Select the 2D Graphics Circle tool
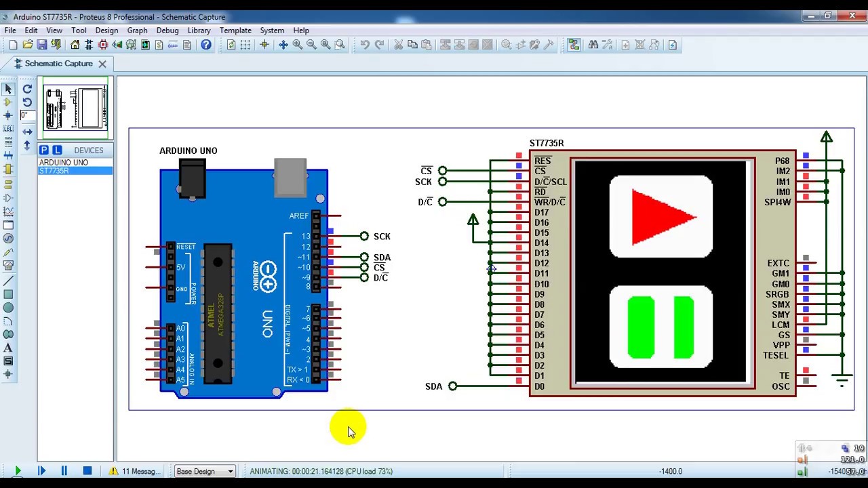Screen dimensions: 868x488 click(x=8, y=308)
